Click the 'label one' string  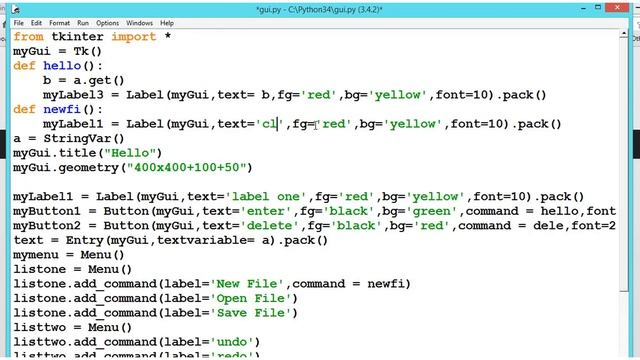[x=265, y=197]
